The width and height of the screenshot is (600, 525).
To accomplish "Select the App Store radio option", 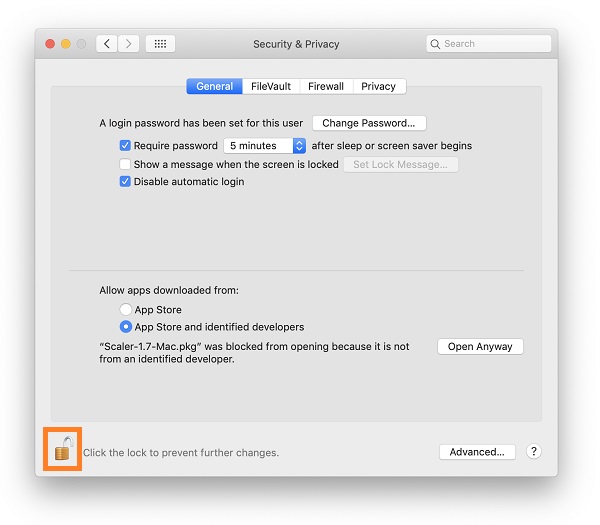I will 126,310.
